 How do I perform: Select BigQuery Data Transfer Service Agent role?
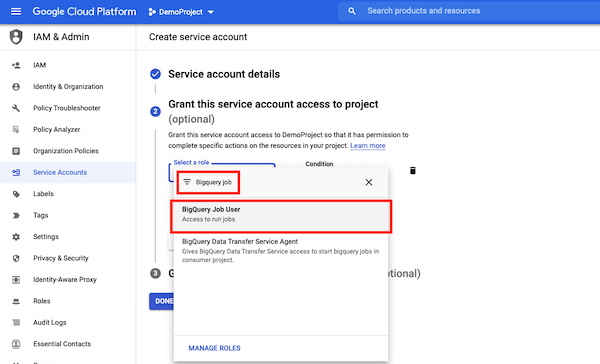tap(281, 250)
